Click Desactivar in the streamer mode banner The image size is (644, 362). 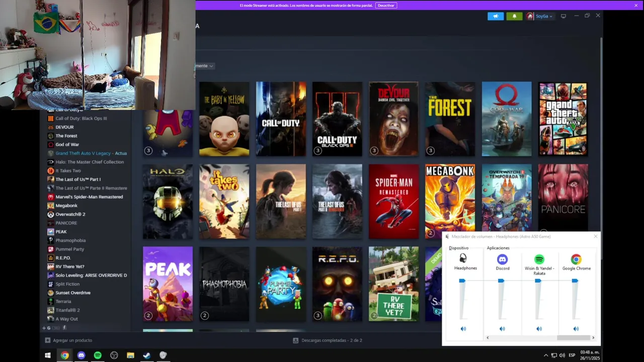386,5
